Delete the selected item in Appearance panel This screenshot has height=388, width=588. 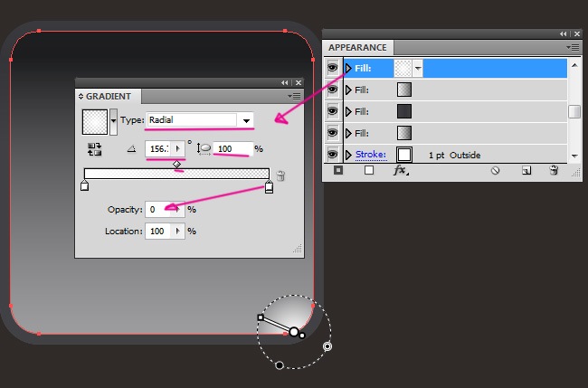pos(554,170)
